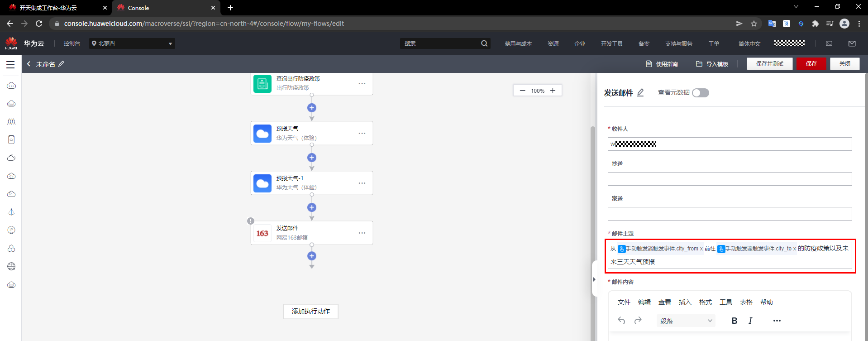
Task: Reload the browser page
Action: pyautogui.click(x=39, y=24)
